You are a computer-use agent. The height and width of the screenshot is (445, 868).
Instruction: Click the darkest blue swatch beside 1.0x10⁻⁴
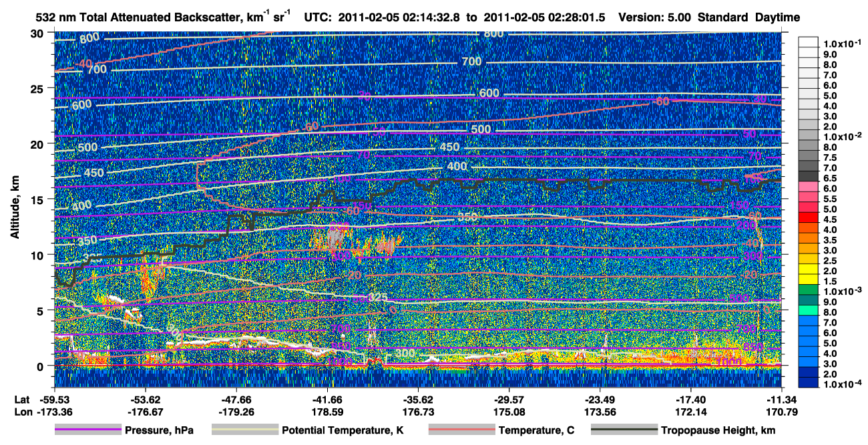click(807, 384)
